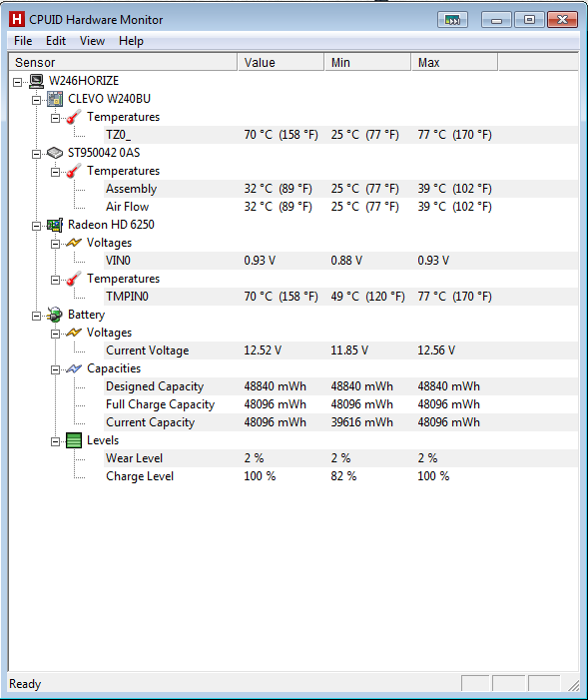Close the Hardware Monitor window
Image resolution: width=588 pixels, height=700 pixels.
click(x=563, y=20)
